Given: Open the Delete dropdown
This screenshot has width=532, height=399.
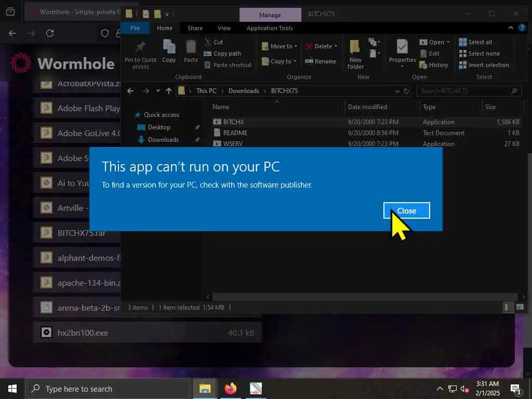Looking at the screenshot, I should pos(321,46).
